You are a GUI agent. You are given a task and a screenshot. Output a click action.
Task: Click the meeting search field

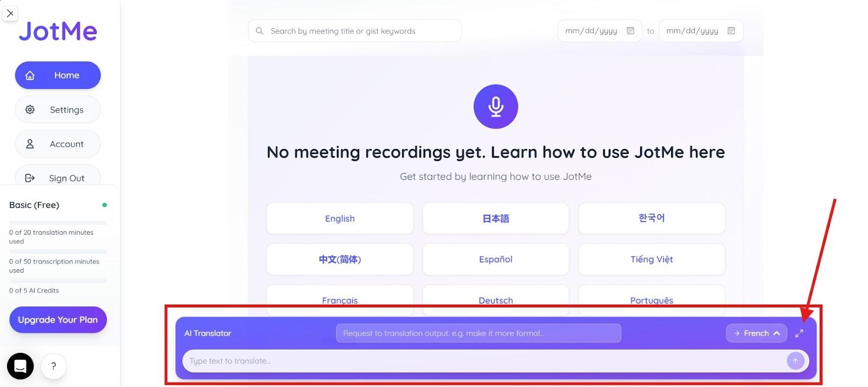[355, 31]
